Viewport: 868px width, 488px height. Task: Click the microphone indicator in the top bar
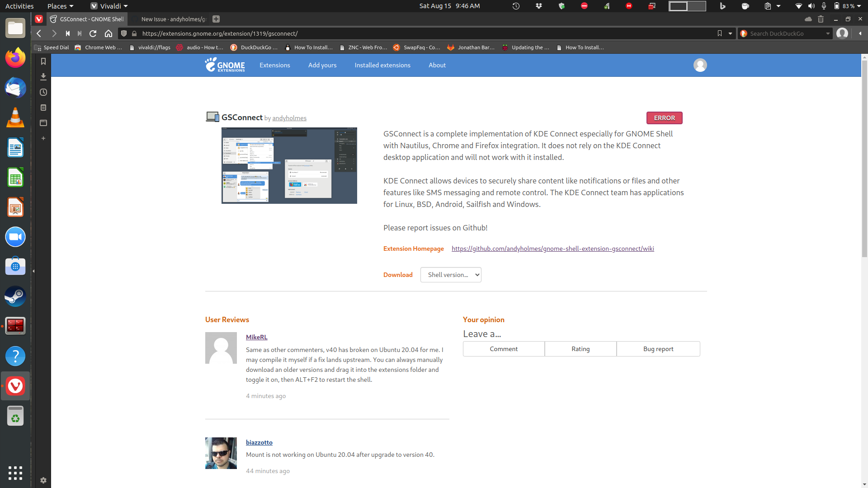click(x=824, y=6)
